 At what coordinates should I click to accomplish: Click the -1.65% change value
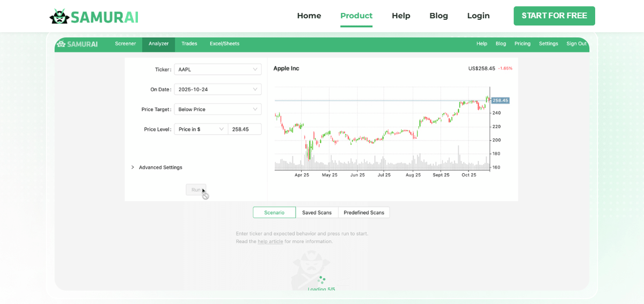click(505, 68)
